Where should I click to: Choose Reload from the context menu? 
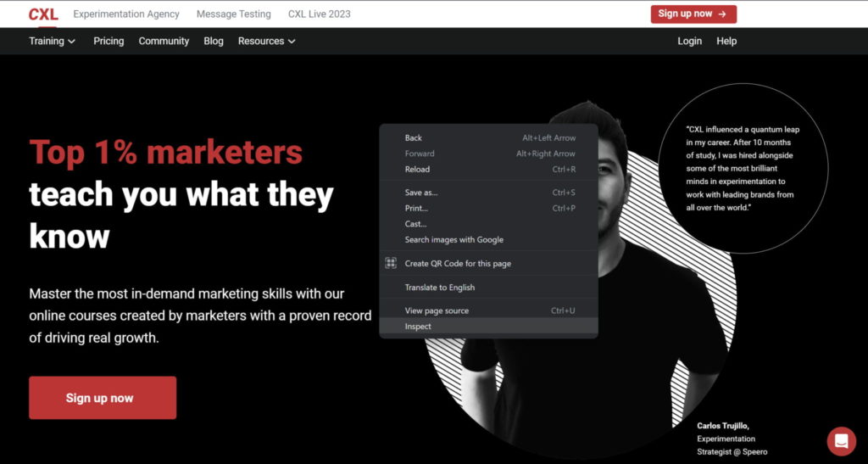(488, 170)
